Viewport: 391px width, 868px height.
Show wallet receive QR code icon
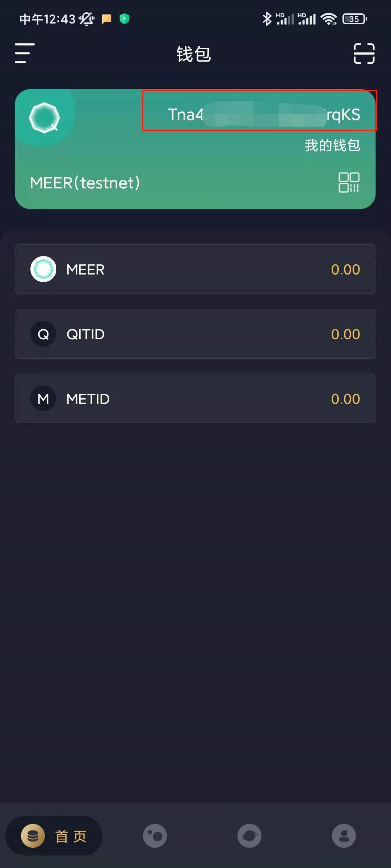(x=349, y=182)
